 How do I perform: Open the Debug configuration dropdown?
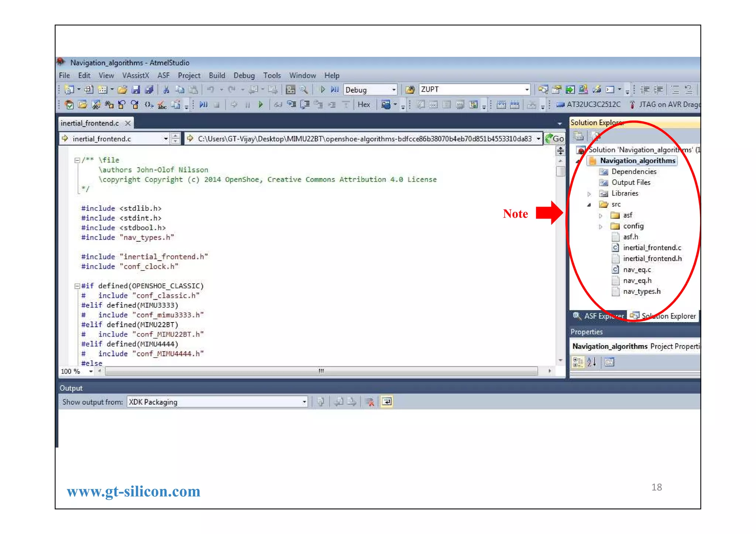point(394,90)
